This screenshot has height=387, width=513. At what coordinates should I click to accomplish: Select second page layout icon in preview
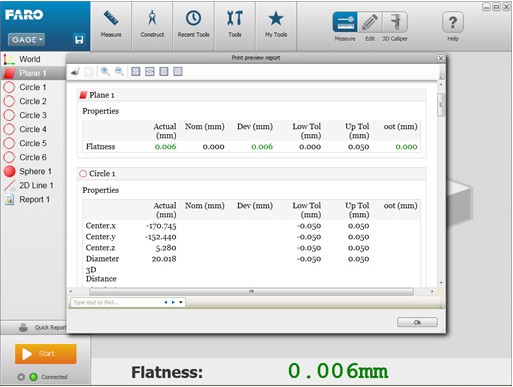click(x=150, y=72)
